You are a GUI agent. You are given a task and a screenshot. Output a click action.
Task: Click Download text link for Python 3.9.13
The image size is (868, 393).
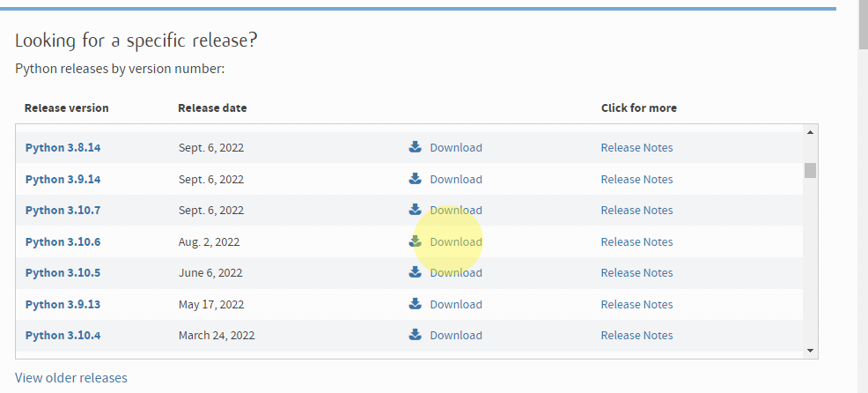click(456, 305)
